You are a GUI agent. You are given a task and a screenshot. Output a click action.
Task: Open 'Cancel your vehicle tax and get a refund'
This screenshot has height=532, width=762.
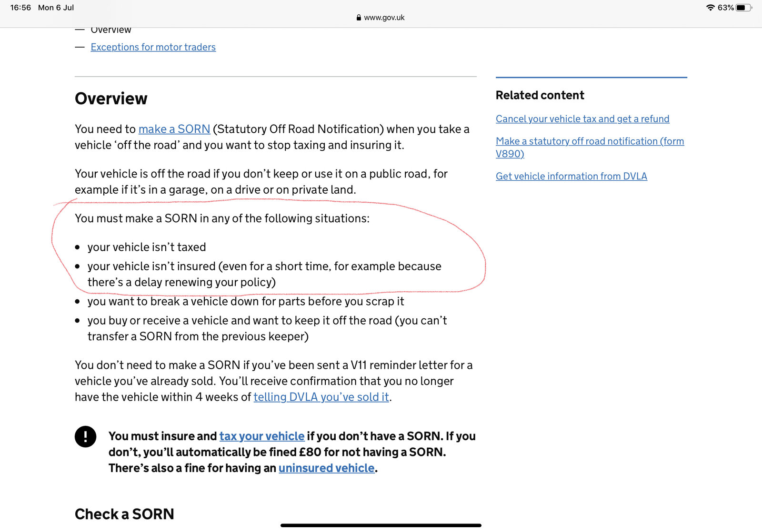click(582, 119)
